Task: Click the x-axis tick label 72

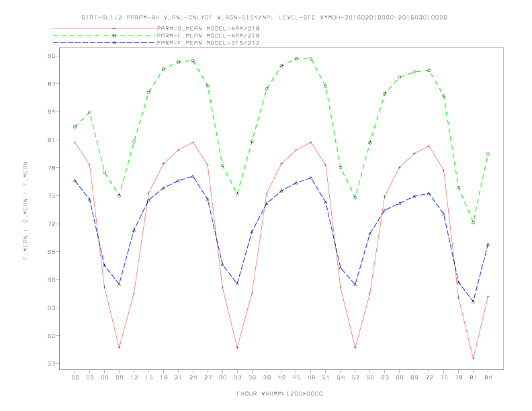Action: pyautogui.click(x=429, y=377)
